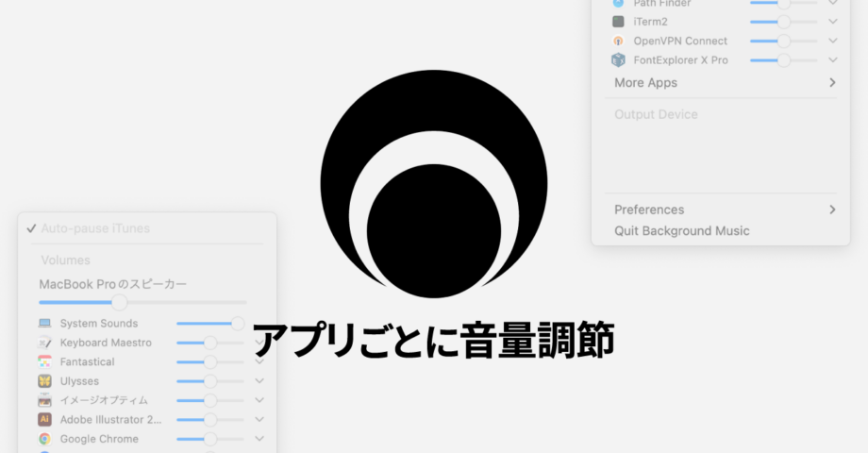Click the "Output Device" section header
Viewport: 868px width, 453px height.
656,114
